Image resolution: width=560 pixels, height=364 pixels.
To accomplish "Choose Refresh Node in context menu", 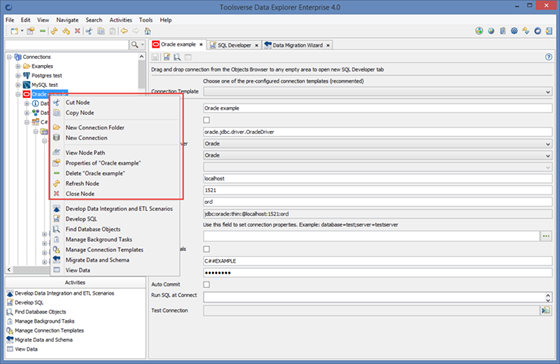I will pyautogui.click(x=115, y=184).
